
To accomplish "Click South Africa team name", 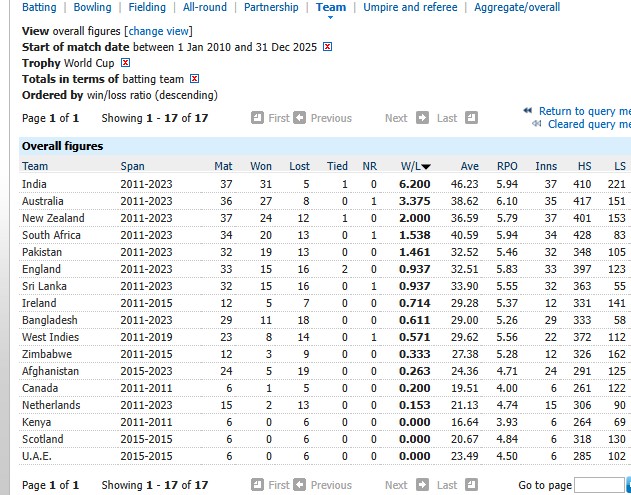I will [x=51, y=235].
